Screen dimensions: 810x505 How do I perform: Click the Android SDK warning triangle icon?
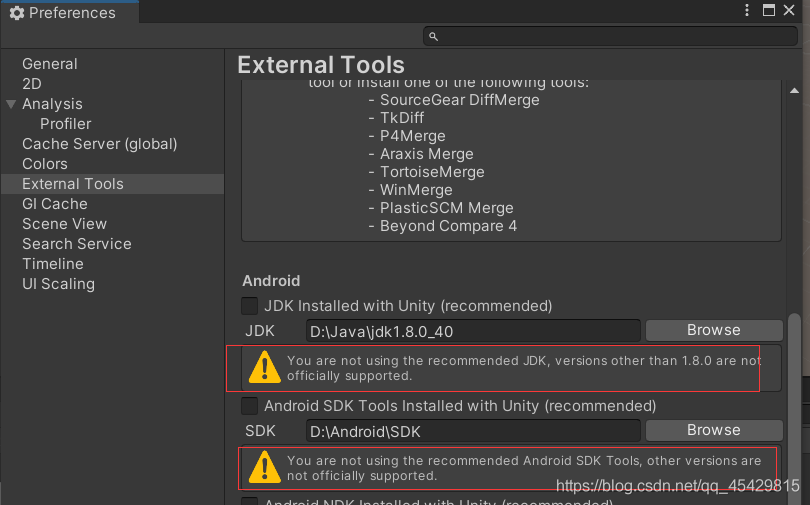click(x=264, y=468)
